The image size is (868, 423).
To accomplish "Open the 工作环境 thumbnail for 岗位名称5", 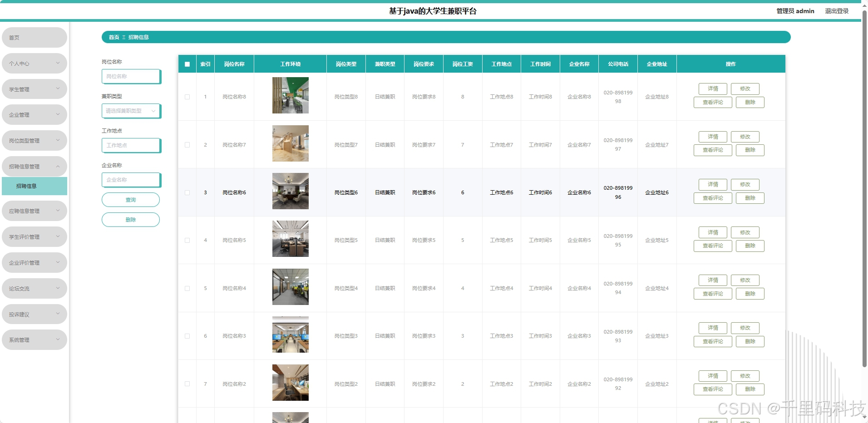I will click(291, 239).
